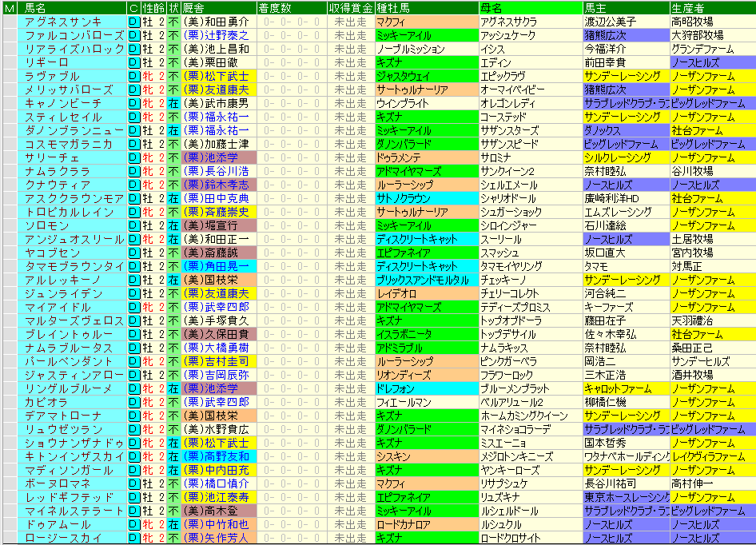Click the D icon for ボーヌロマネ

coord(134,483)
